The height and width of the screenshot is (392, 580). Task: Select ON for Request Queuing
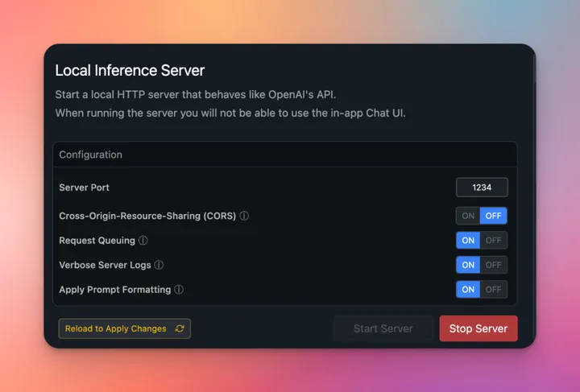tap(468, 241)
